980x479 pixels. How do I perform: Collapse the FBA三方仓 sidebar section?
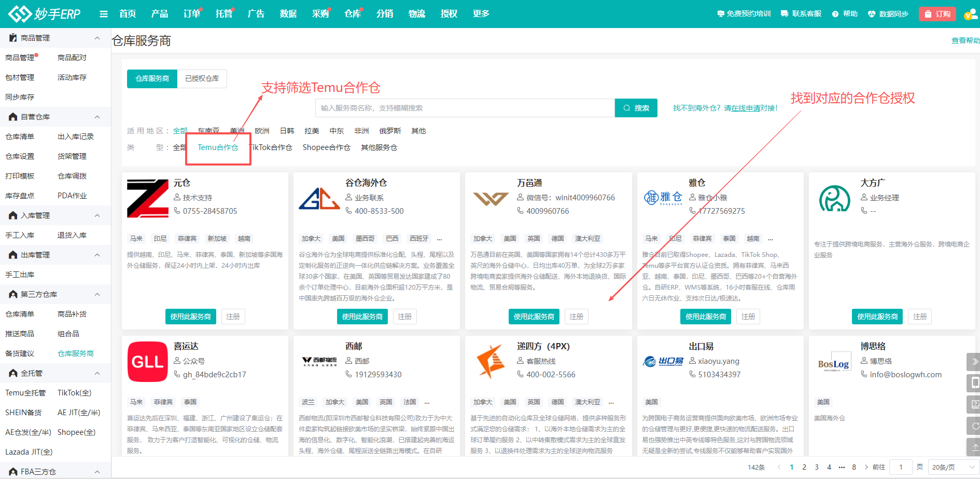coord(97,472)
